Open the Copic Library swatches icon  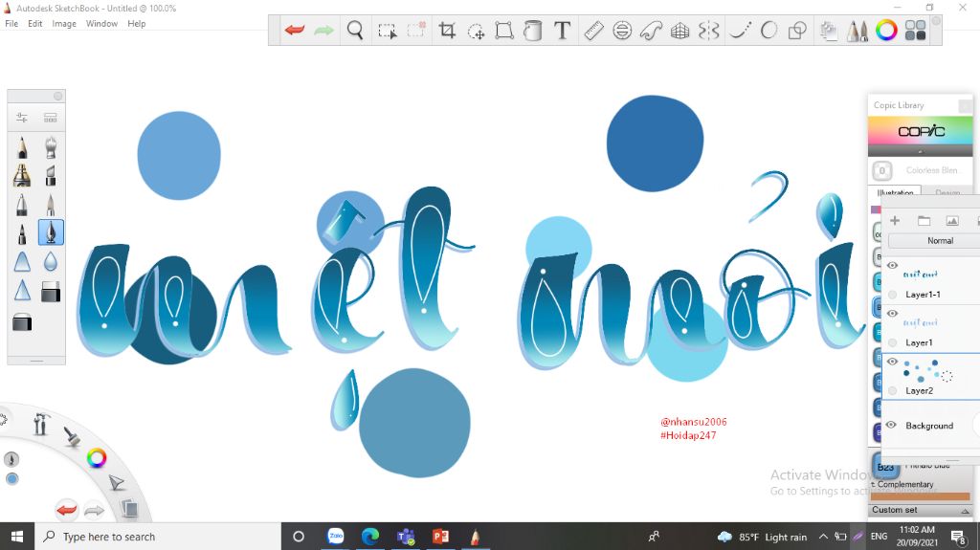pyautogui.click(x=915, y=30)
